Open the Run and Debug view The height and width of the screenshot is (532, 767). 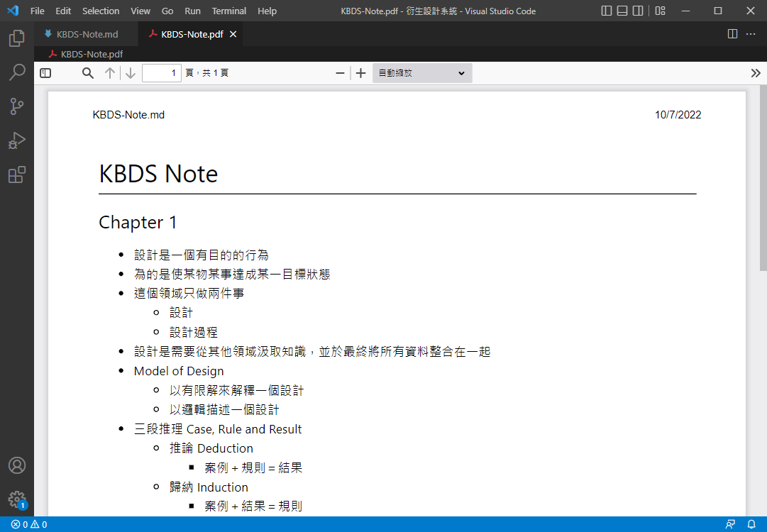point(16,140)
